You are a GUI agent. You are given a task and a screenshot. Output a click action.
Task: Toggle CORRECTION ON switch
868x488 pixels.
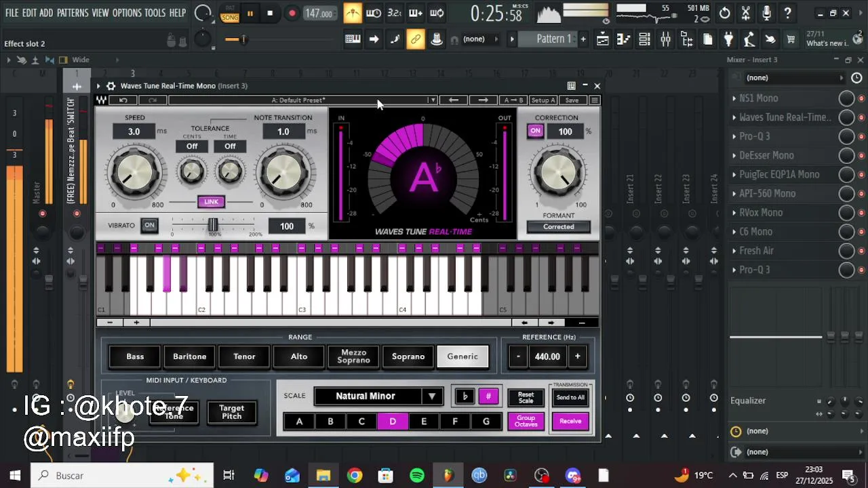pos(536,131)
